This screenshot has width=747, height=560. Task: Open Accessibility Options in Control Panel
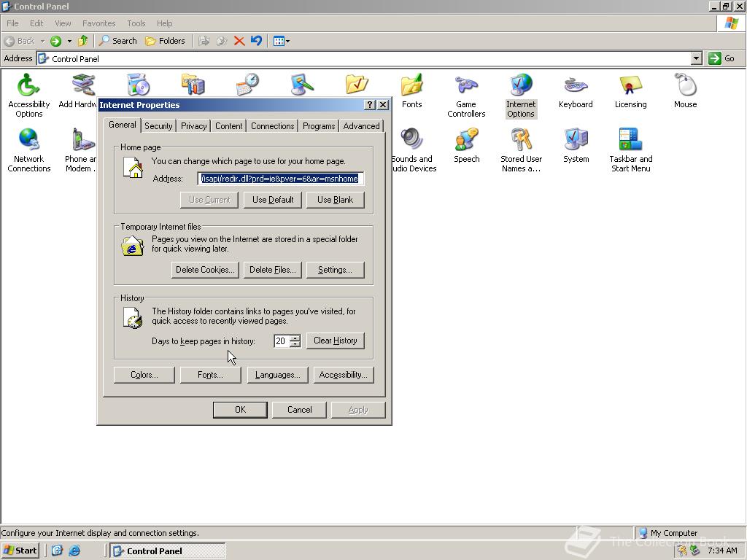[x=28, y=95]
